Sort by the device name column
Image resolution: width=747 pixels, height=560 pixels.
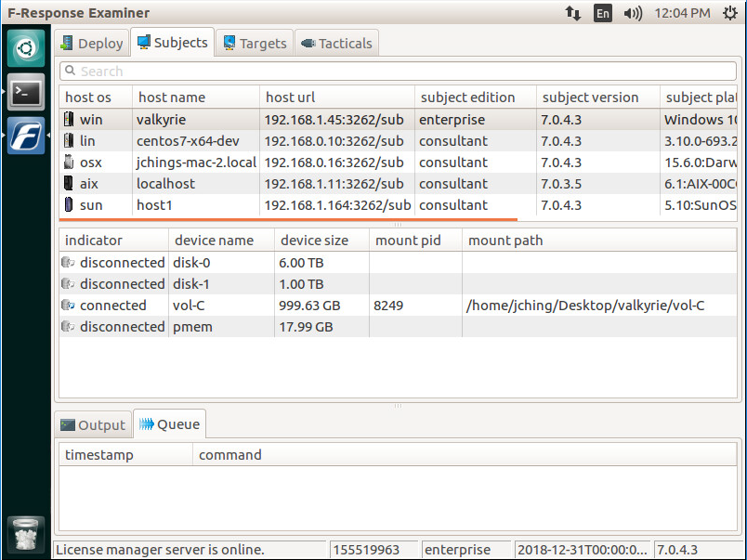point(221,240)
